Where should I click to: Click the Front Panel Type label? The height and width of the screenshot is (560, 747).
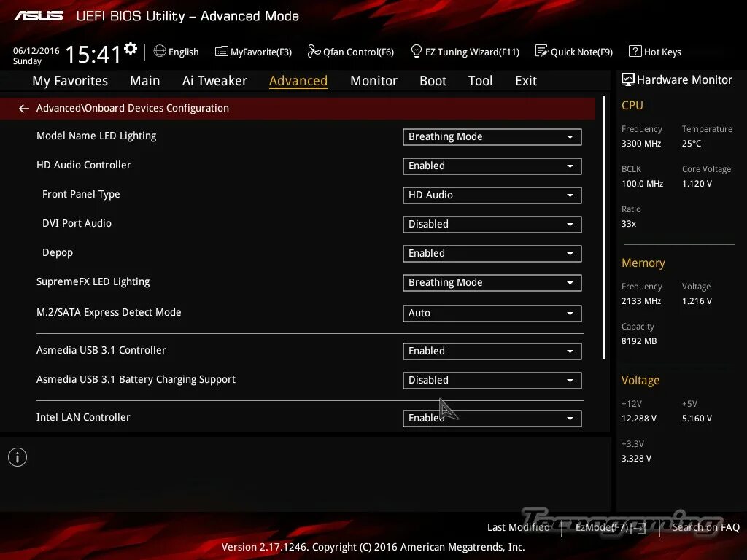click(81, 194)
